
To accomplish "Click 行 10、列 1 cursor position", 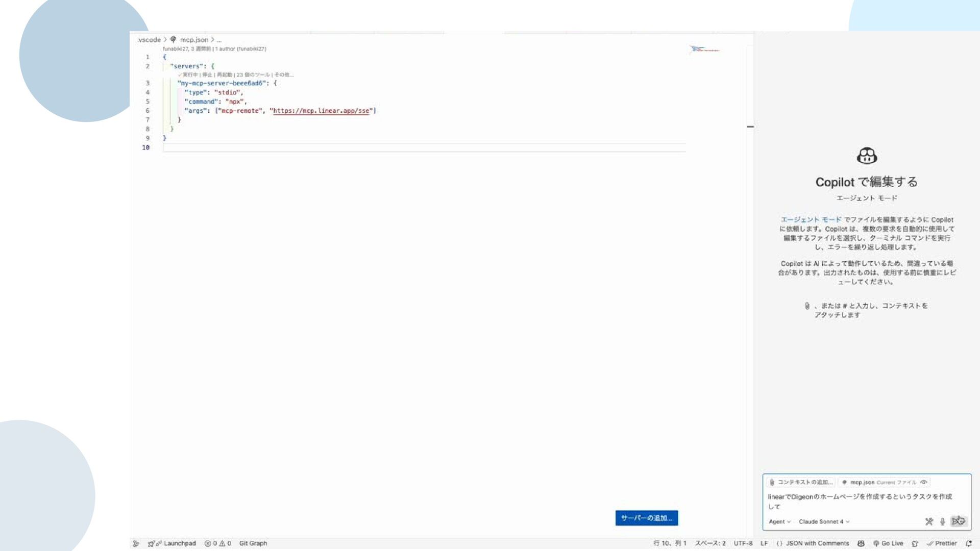I will click(x=670, y=543).
